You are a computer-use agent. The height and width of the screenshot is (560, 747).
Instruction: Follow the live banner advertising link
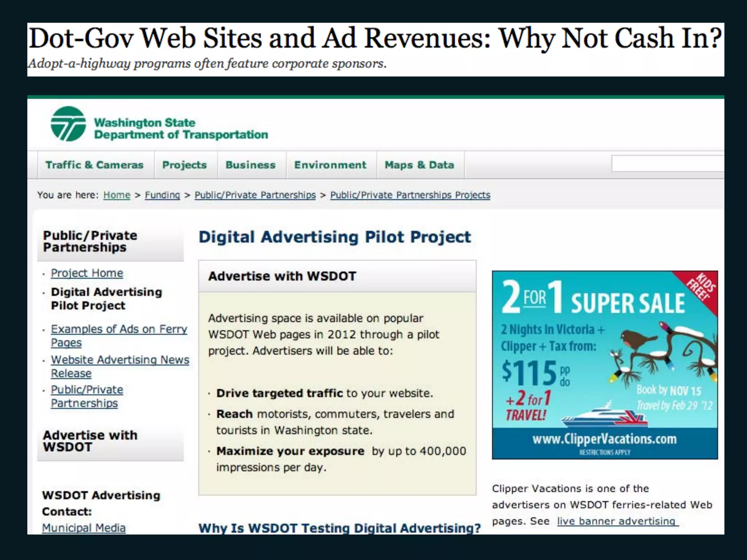(x=617, y=521)
